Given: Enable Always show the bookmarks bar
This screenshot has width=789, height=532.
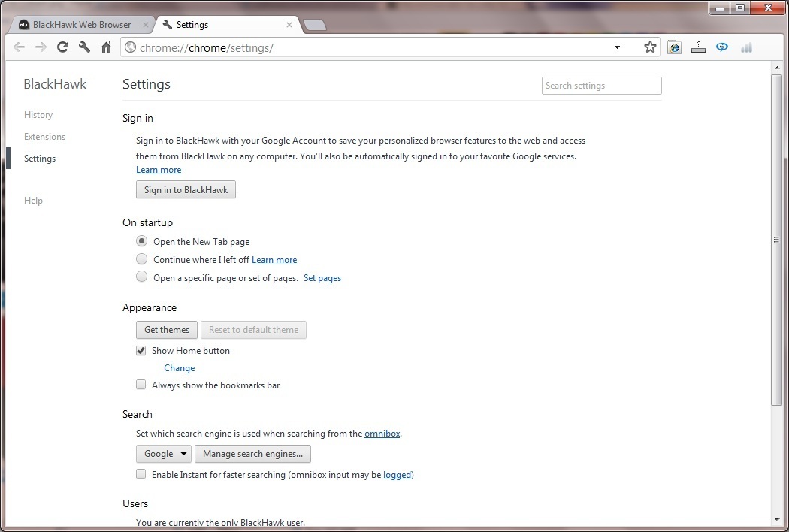Looking at the screenshot, I should tap(141, 385).
